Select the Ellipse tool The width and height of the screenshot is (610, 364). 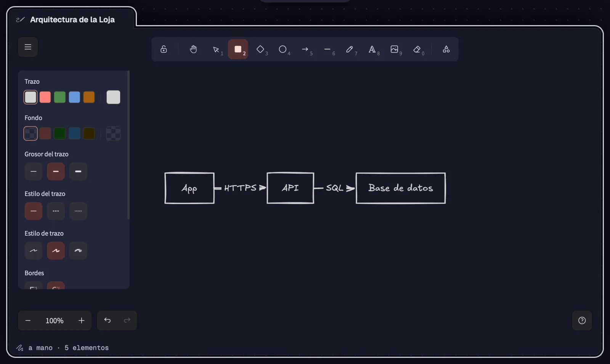tap(283, 49)
